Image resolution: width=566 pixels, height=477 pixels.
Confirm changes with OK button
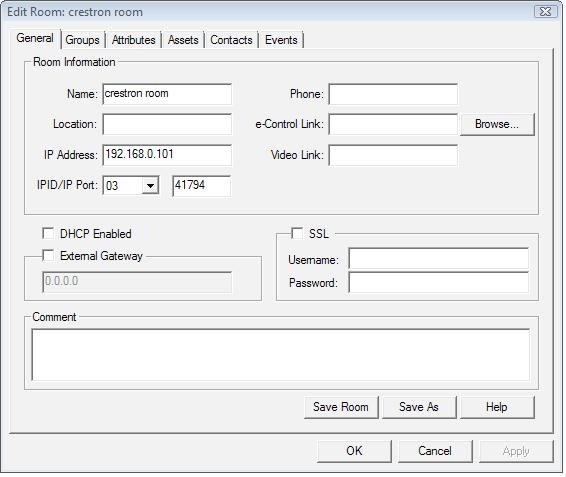click(x=354, y=451)
